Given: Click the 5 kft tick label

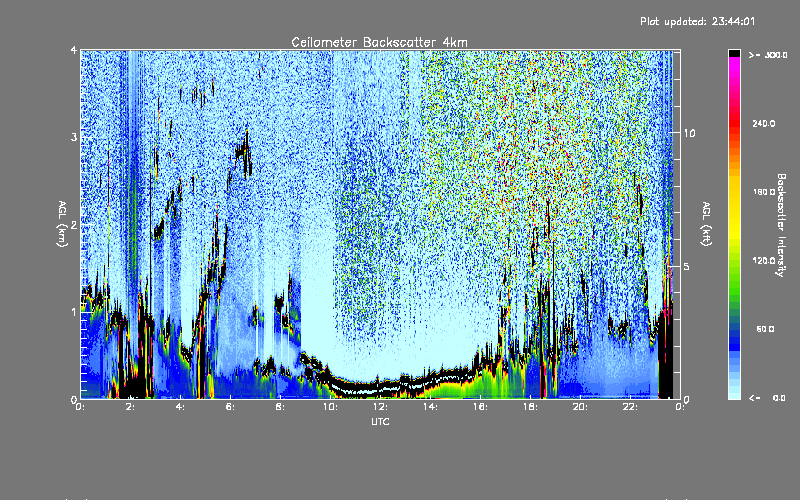Looking at the screenshot, I should pyautogui.click(x=686, y=267).
